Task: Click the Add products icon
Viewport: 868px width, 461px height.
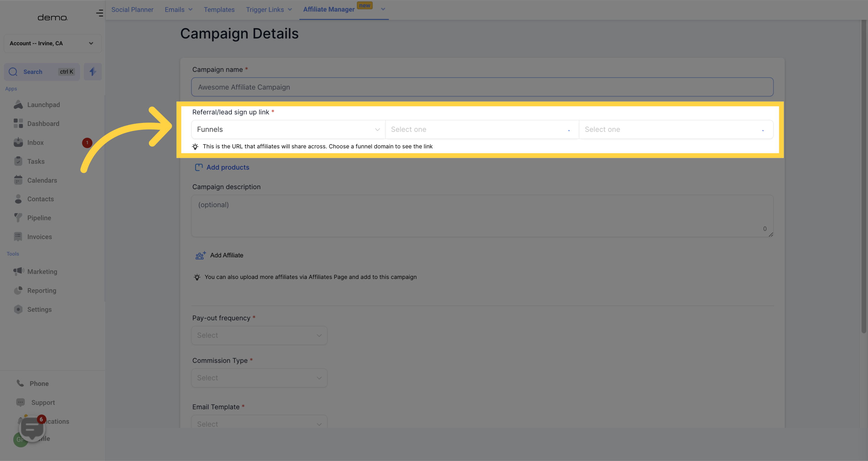Action: (x=199, y=167)
